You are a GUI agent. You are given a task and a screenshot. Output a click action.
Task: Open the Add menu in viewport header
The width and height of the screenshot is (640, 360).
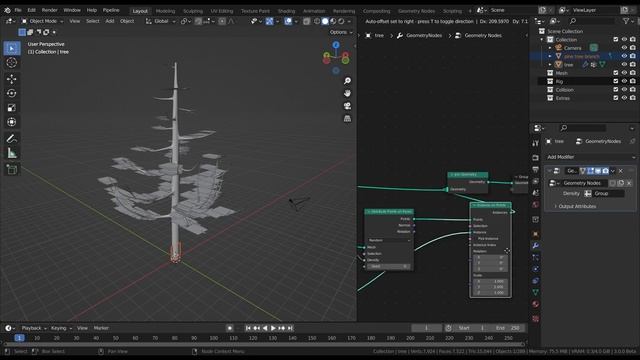pos(110,21)
